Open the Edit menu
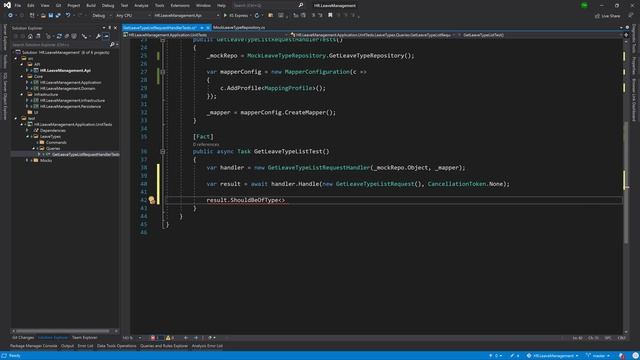640x360 pixels. [31, 6]
